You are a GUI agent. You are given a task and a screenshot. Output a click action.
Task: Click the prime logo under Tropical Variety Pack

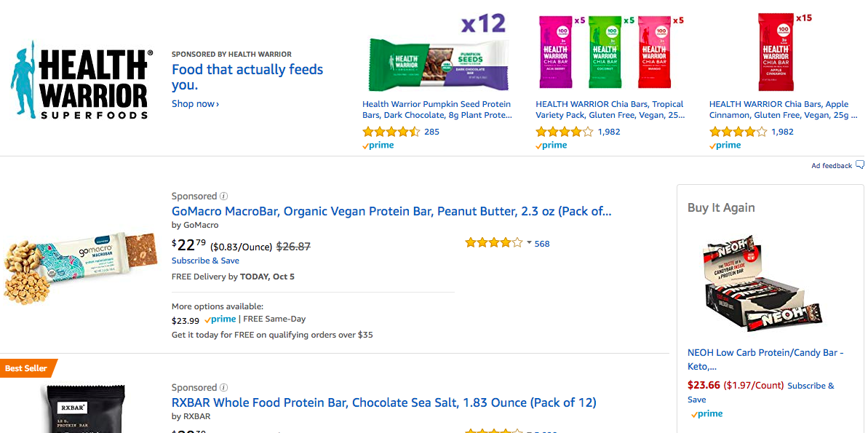point(552,146)
